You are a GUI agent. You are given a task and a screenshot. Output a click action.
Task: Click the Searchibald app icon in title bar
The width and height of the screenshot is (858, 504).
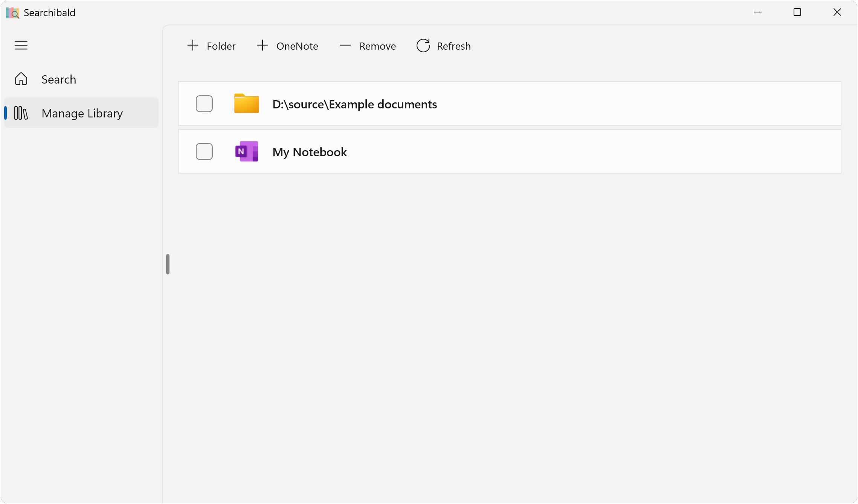tap(12, 12)
